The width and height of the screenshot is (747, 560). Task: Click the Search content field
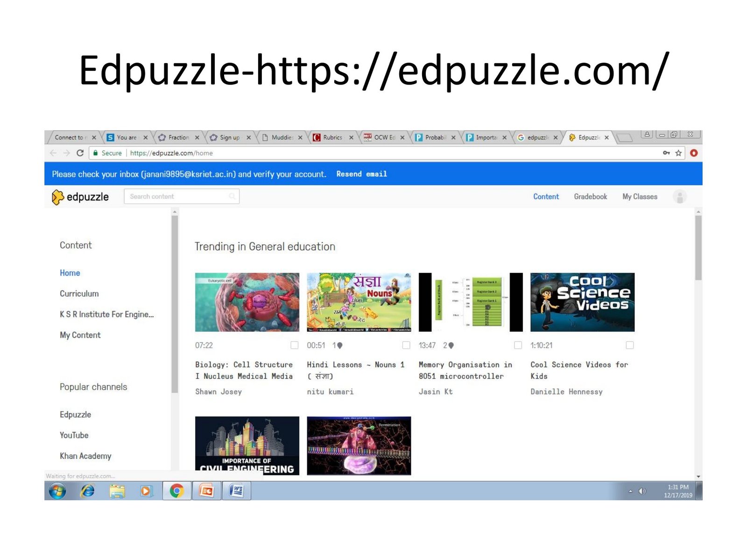pos(182,196)
